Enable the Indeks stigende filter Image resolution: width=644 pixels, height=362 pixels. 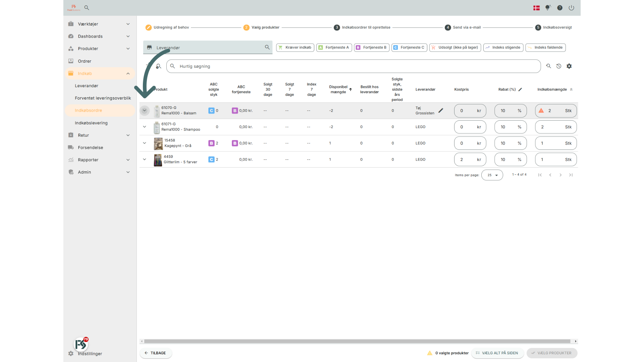point(503,48)
